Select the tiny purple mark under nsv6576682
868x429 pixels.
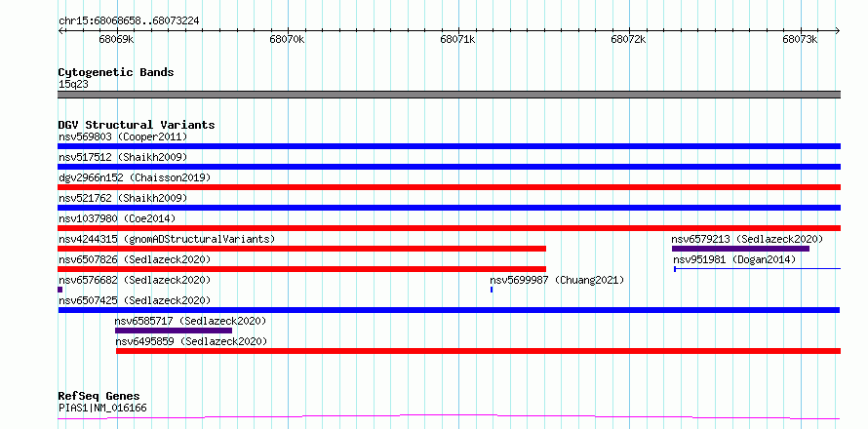point(59,290)
